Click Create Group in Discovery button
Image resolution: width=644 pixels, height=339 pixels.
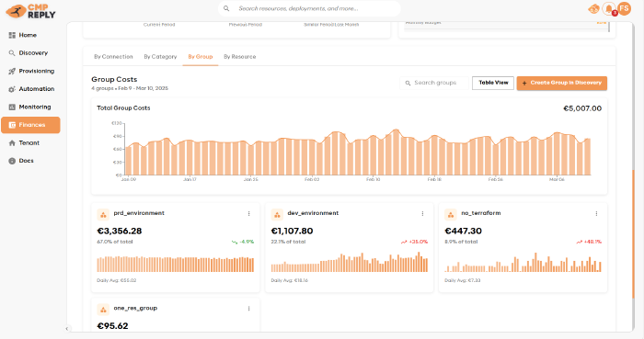pos(562,83)
